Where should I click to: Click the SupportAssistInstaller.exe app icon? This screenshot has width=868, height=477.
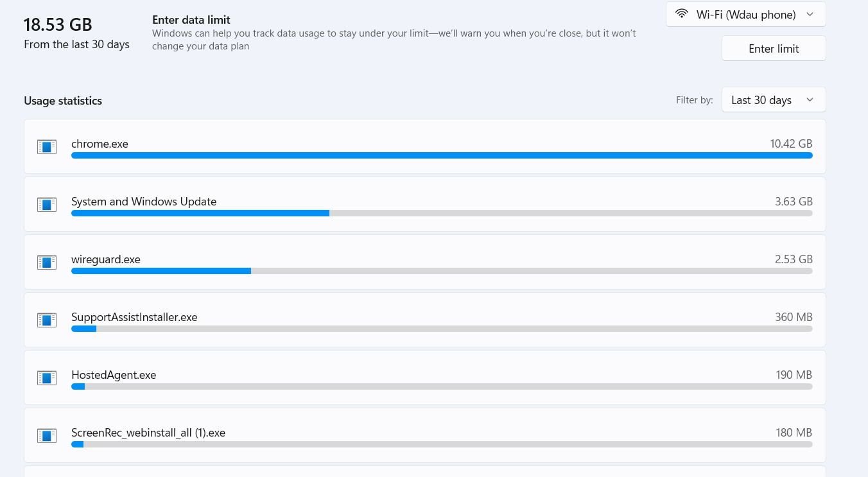coord(47,320)
